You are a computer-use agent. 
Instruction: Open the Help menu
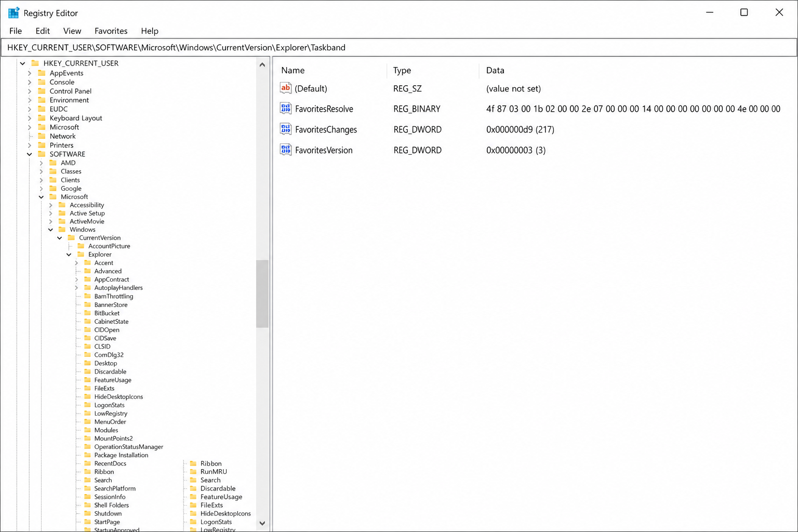(150, 31)
